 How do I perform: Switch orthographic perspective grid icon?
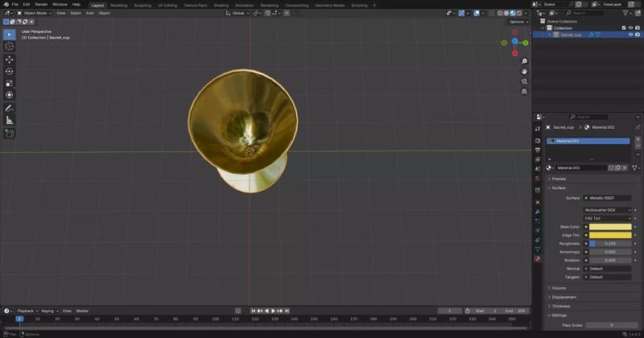[x=524, y=92]
